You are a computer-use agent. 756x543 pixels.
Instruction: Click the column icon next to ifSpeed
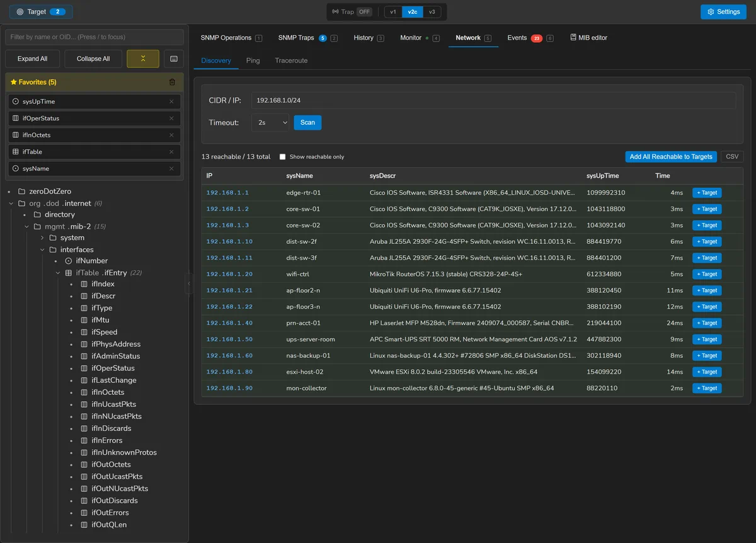[84, 332]
